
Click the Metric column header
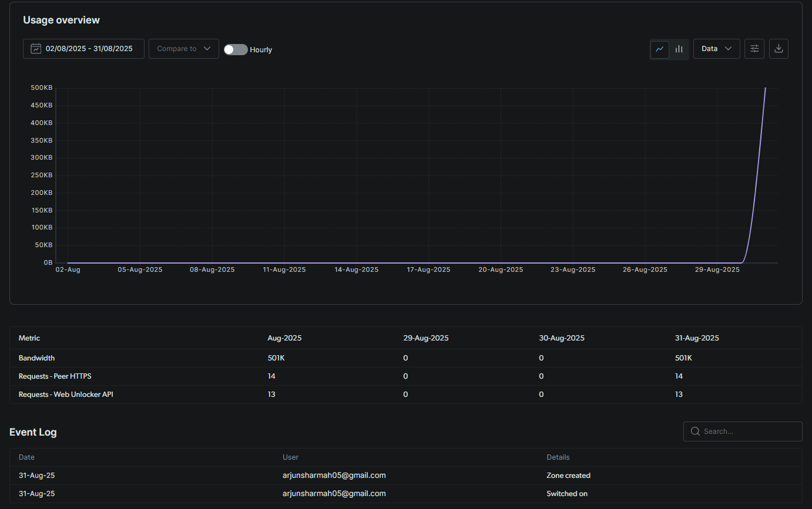coord(29,338)
